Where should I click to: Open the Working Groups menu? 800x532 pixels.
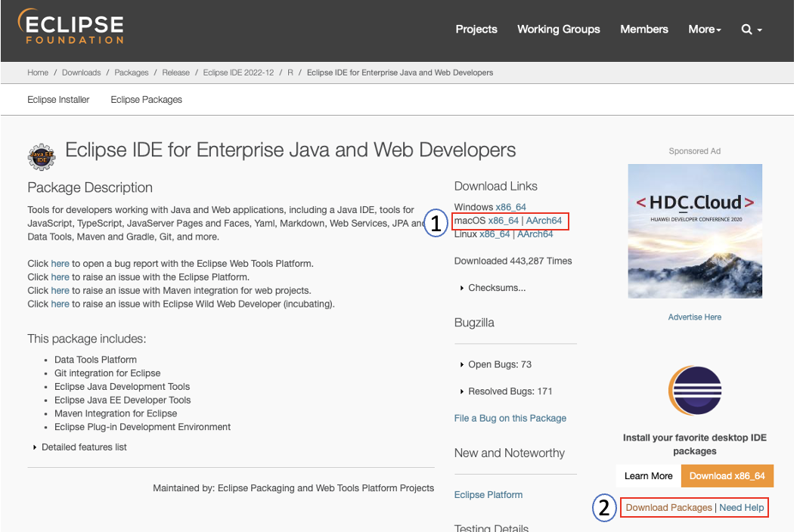coord(559,29)
